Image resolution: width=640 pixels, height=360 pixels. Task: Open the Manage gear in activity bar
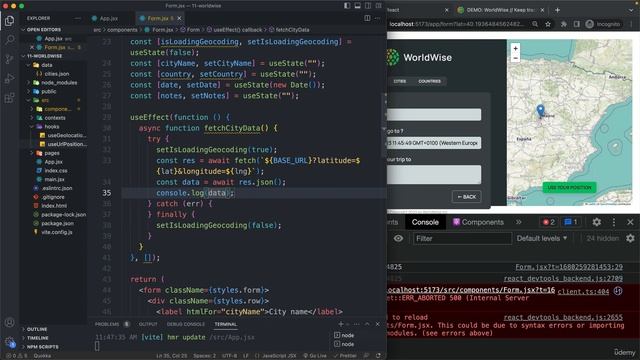(9, 342)
